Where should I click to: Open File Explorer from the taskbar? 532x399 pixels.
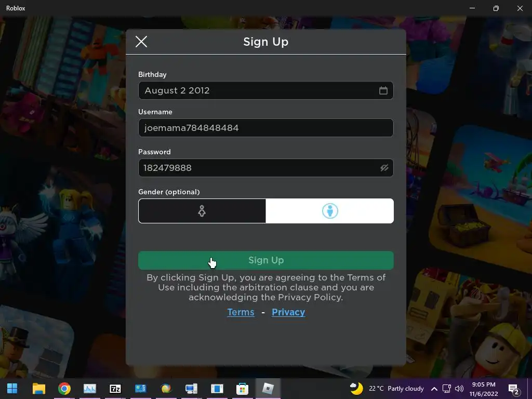[x=38, y=389]
